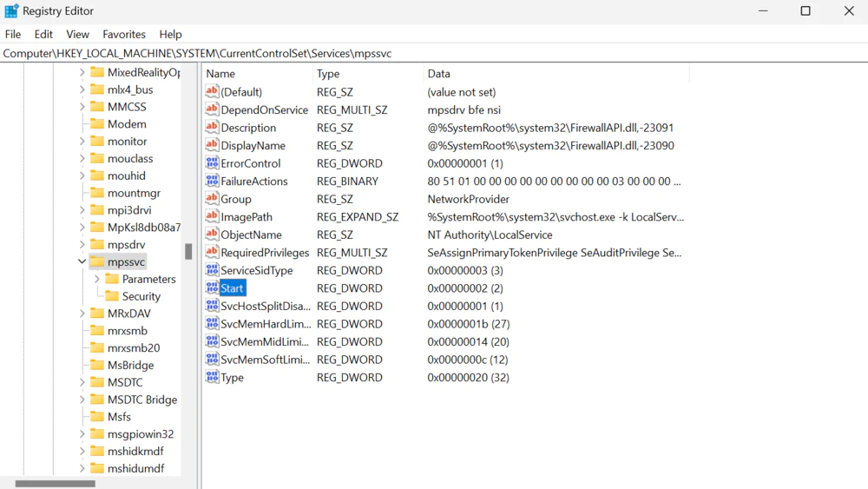The width and height of the screenshot is (868, 489).
Task: Click the DWORD icon of Start value
Action: click(212, 287)
